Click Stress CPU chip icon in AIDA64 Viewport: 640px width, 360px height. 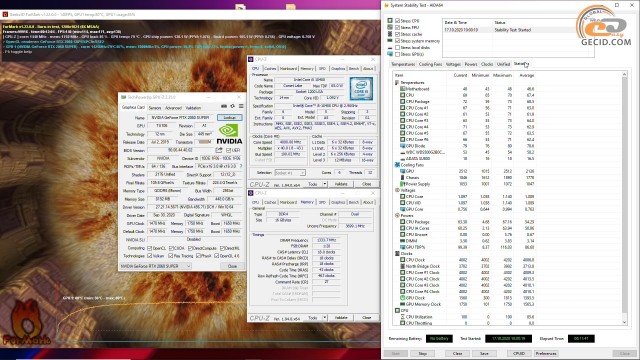pos(390,20)
